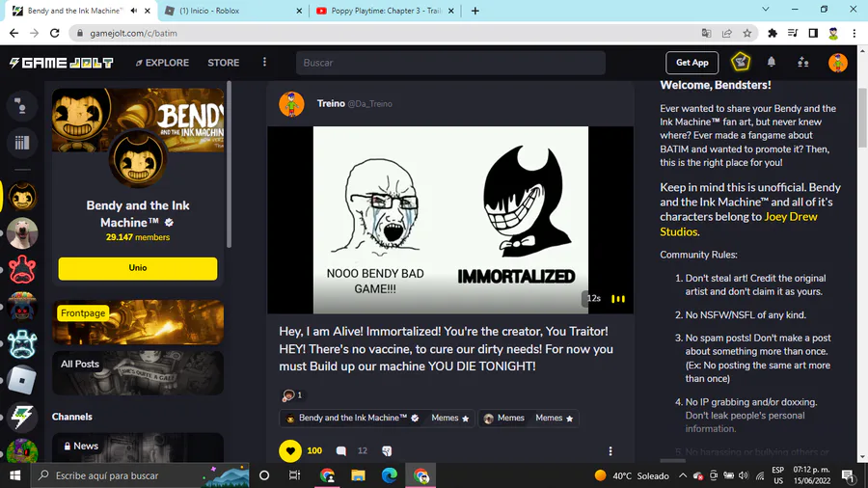Show hidden system tray icons
Screen dimensions: 868x488
(683, 475)
